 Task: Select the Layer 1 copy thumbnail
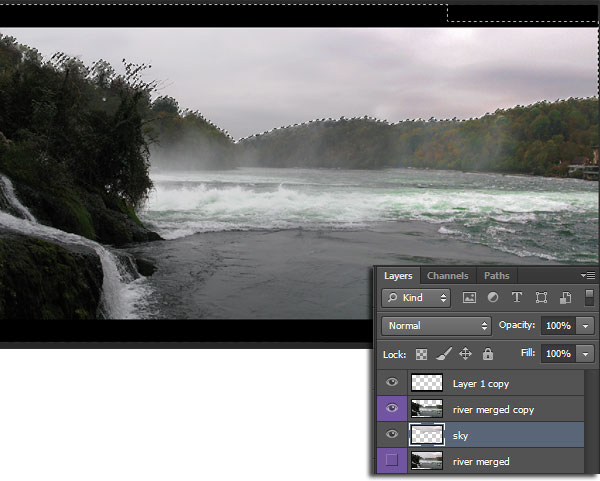[x=427, y=382]
